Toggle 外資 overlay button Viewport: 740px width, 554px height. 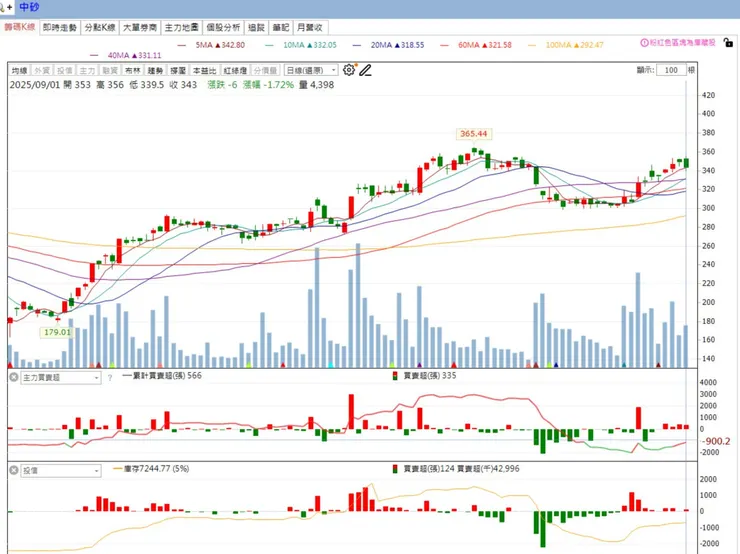pos(42,70)
